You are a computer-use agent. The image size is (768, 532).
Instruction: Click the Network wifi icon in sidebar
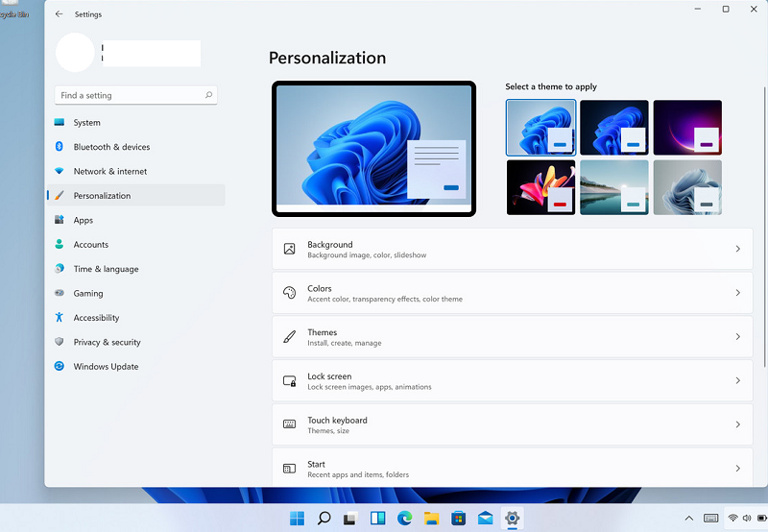pyautogui.click(x=60, y=171)
